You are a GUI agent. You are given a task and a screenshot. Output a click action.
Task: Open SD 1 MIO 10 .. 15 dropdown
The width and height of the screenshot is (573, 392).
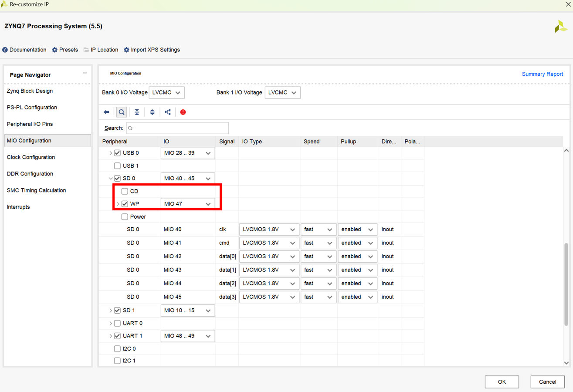[x=188, y=311]
